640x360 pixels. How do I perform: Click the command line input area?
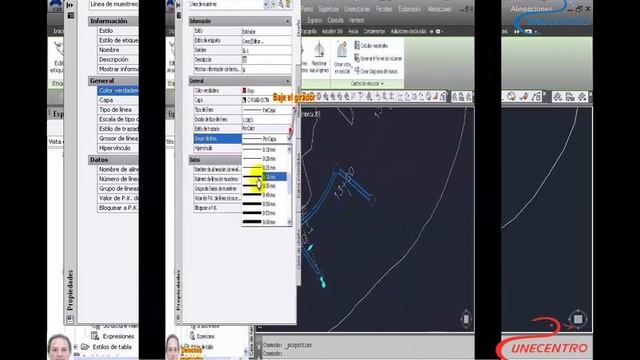click(x=367, y=353)
